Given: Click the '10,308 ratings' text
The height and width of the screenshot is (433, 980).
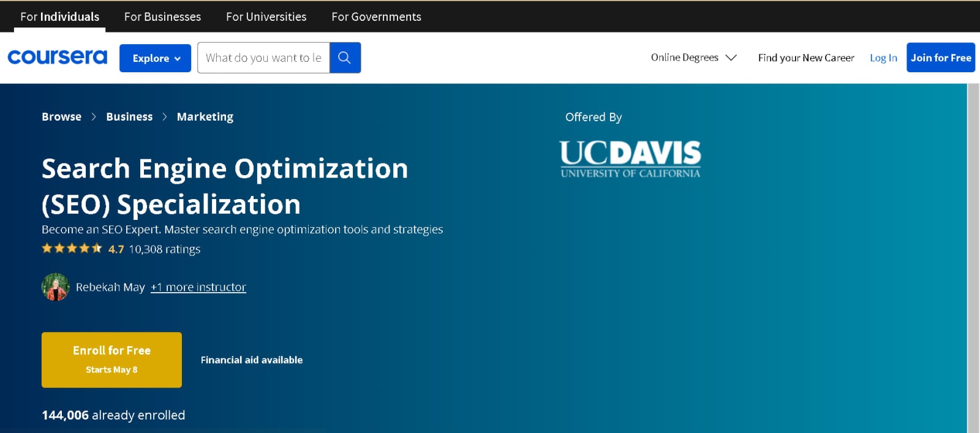Looking at the screenshot, I should pyautogui.click(x=165, y=249).
